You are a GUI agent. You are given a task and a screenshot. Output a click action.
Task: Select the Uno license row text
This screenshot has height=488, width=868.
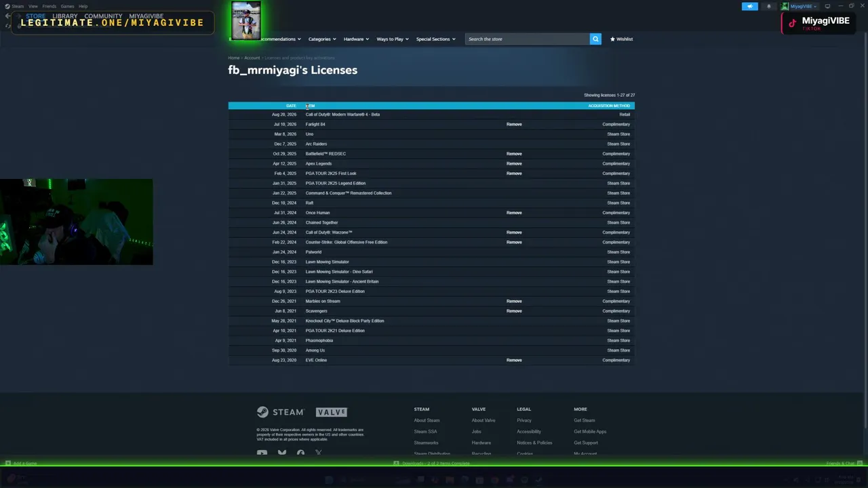pos(309,134)
